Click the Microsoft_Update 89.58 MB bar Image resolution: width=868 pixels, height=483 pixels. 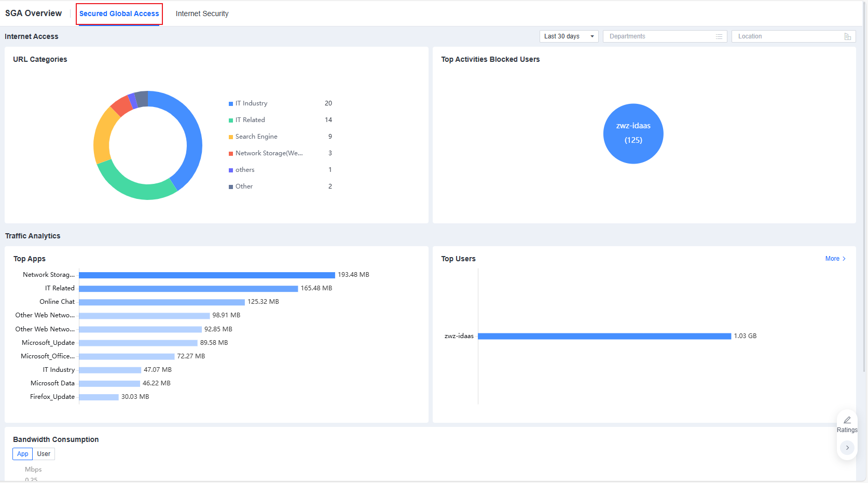(138, 343)
